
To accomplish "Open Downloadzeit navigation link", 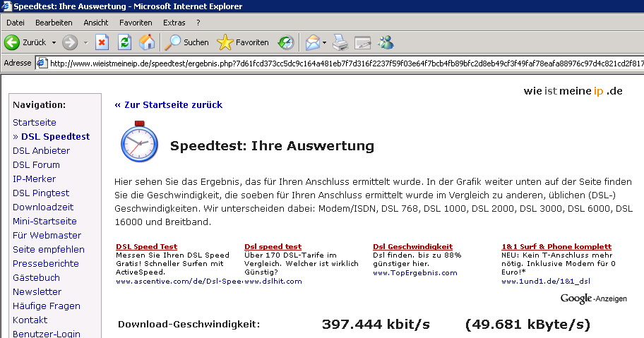I will click(x=43, y=207).
